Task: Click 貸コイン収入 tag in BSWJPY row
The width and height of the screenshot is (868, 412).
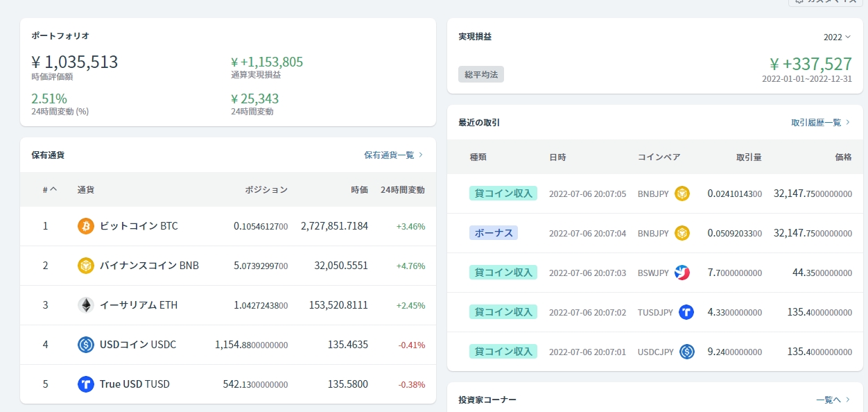Action: [503, 273]
